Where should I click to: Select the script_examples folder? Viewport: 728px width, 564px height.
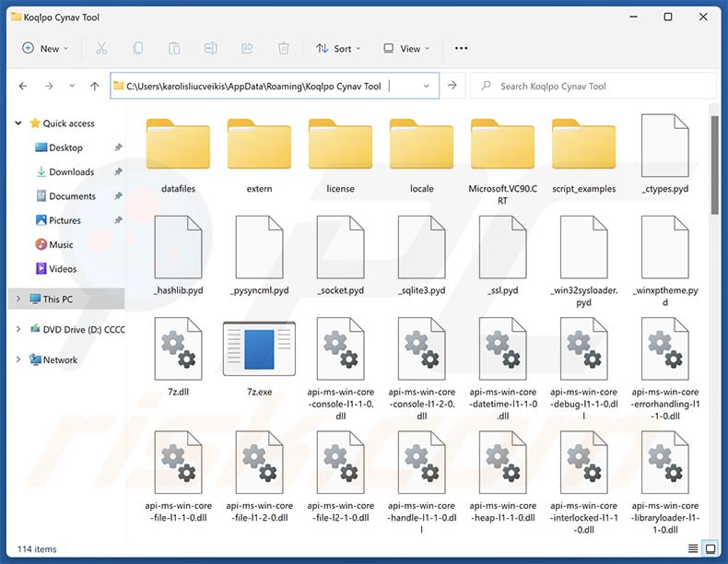583,156
